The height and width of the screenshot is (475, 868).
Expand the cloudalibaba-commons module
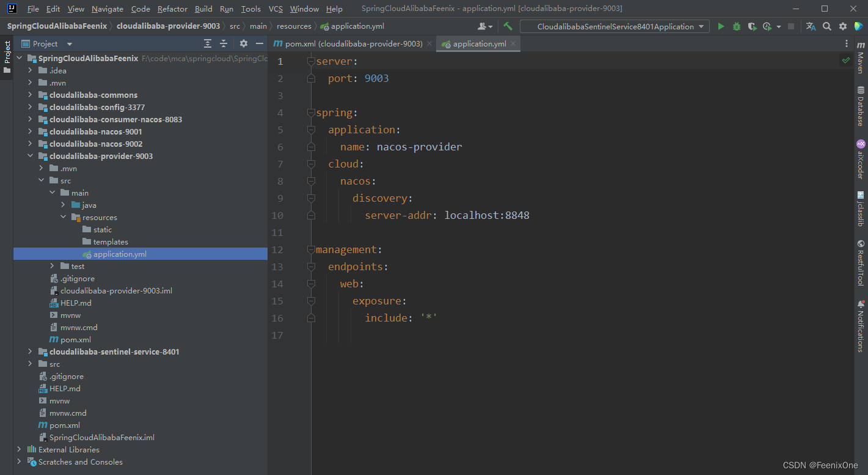(x=30, y=95)
